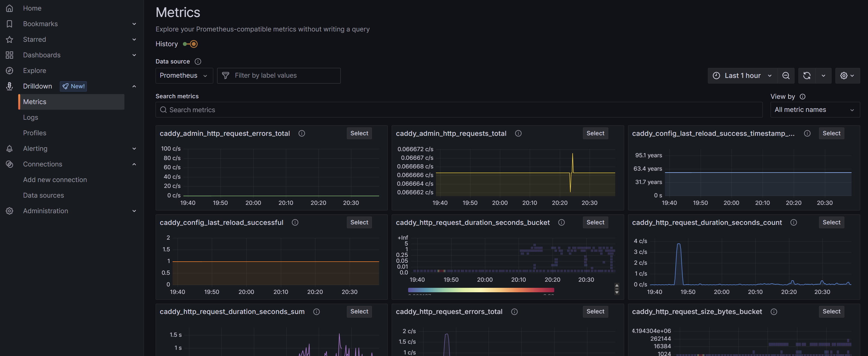This screenshot has width=868, height=356.
Task: Click info icon for caddy_config_last_reload_success_timestamp
Action: [807, 133]
